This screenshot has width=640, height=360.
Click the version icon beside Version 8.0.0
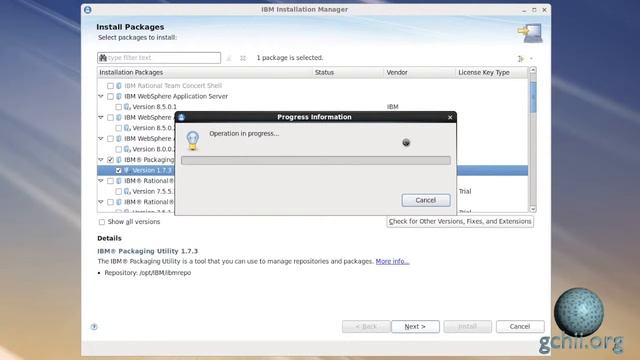127,149
